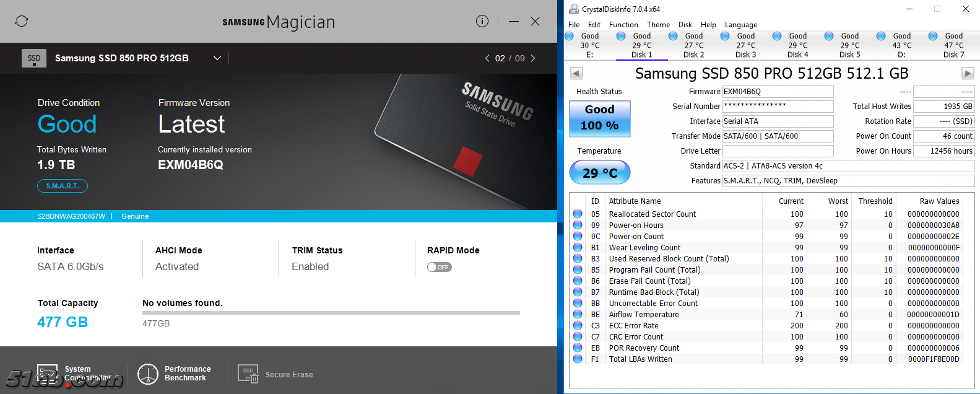Go to next drive with right chevron

(x=533, y=58)
